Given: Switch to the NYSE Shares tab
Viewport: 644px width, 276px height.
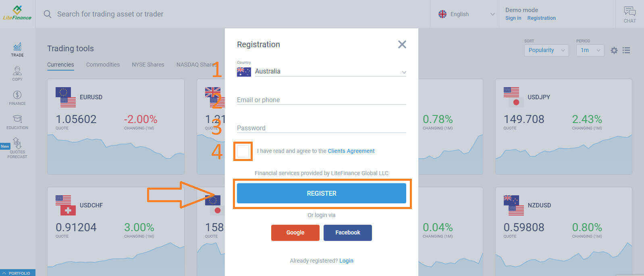Looking at the screenshot, I should pos(148,65).
